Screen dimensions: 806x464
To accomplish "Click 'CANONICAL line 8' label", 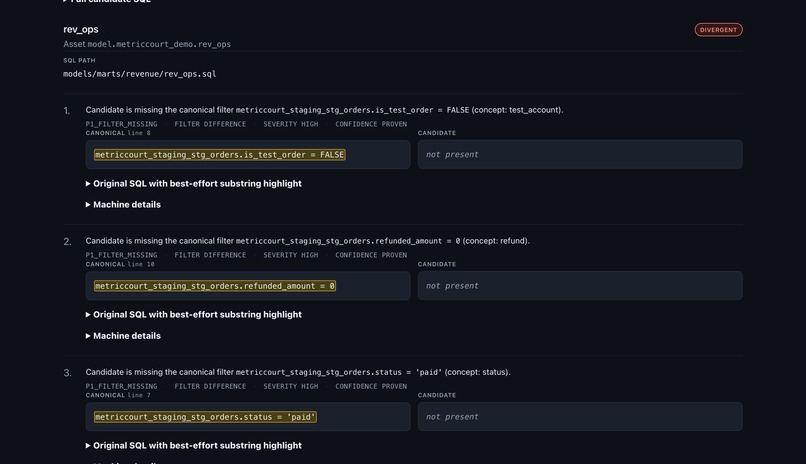I will tap(118, 133).
